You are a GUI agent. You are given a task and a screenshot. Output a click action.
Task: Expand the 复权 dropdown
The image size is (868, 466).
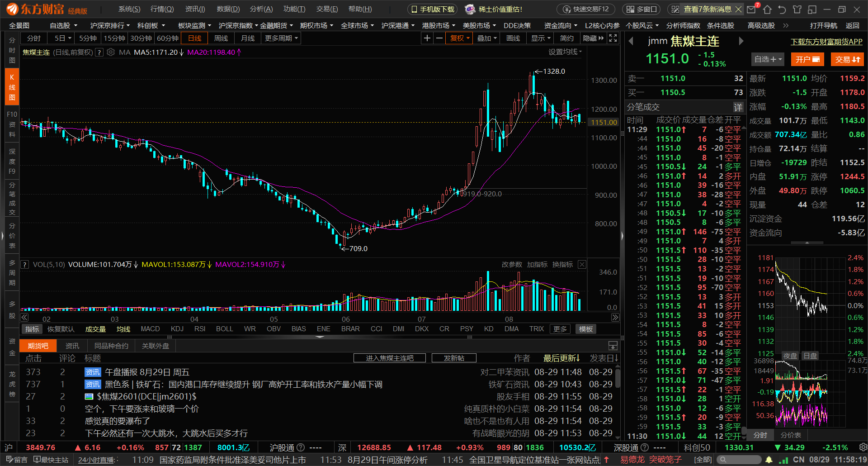coord(460,38)
